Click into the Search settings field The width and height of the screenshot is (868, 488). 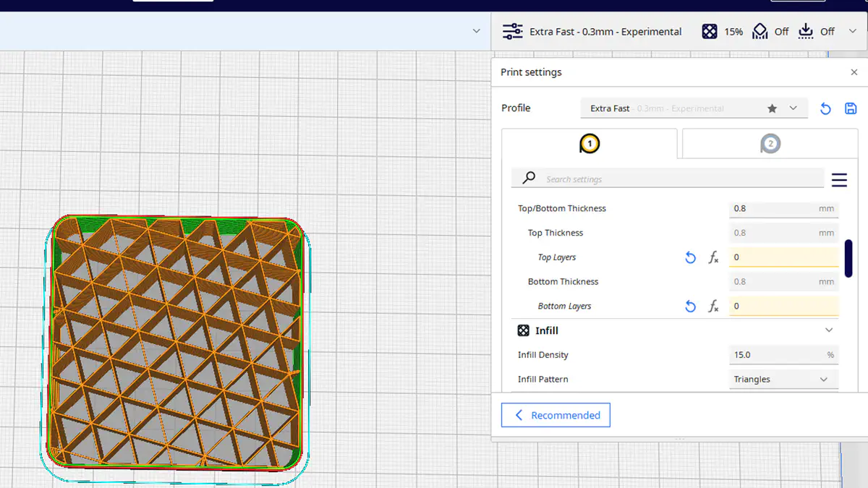(x=668, y=179)
